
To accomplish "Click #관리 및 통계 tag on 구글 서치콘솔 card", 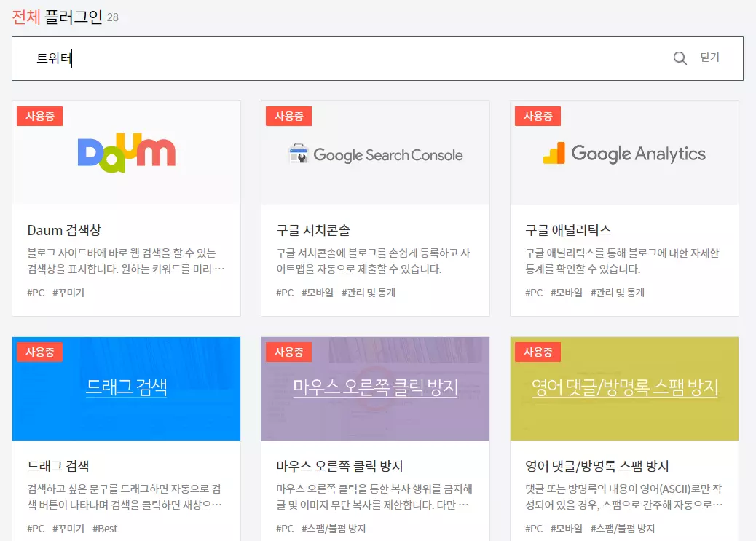I will [369, 293].
